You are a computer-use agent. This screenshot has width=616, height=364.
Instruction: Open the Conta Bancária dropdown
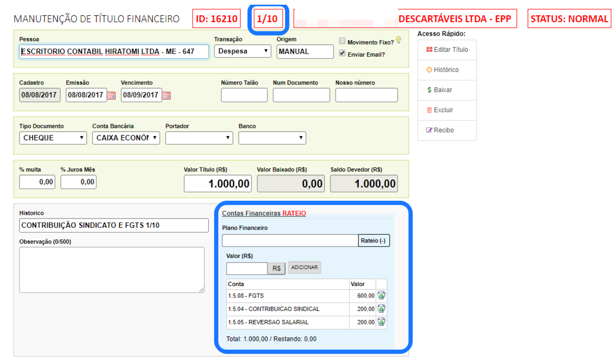pos(126,138)
